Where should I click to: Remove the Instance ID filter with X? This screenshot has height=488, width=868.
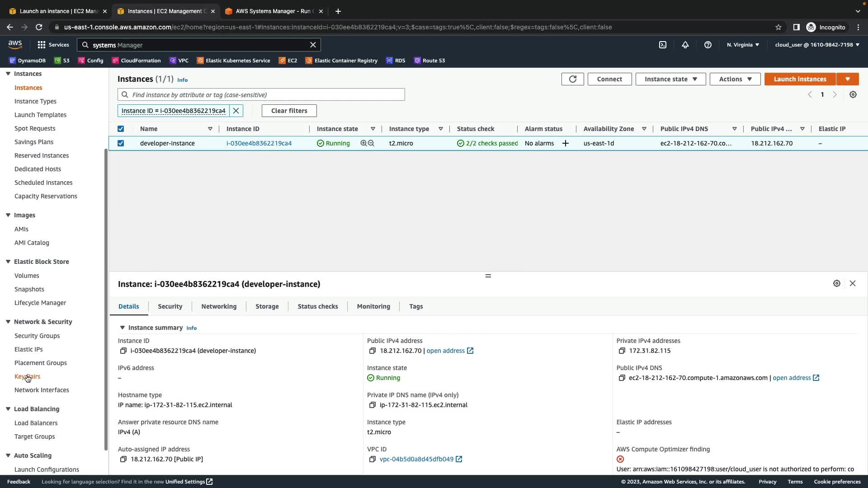[236, 111]
